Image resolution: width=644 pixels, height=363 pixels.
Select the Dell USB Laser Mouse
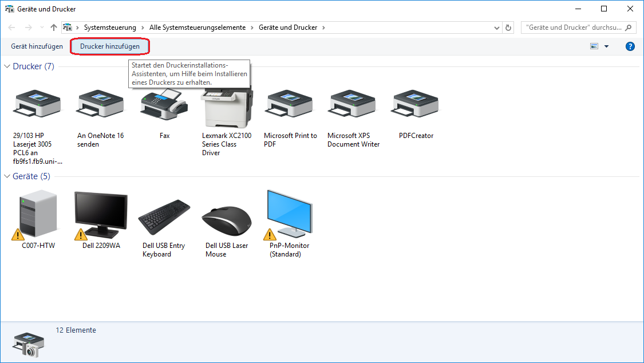click(227, 219)
